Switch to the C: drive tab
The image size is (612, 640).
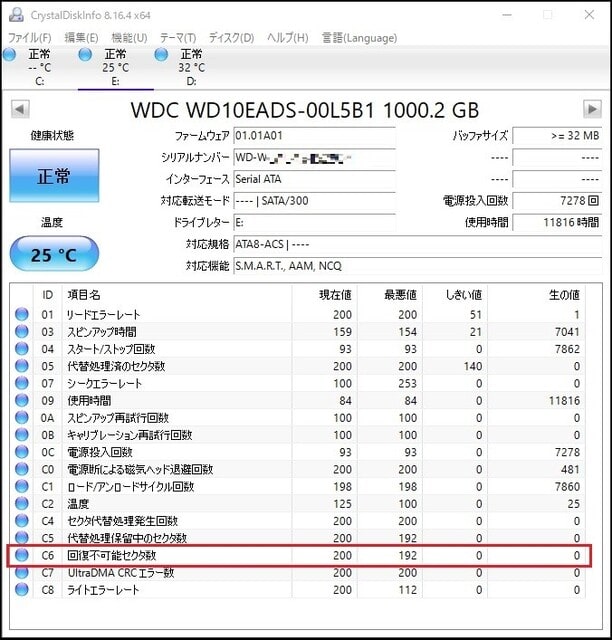39,67
